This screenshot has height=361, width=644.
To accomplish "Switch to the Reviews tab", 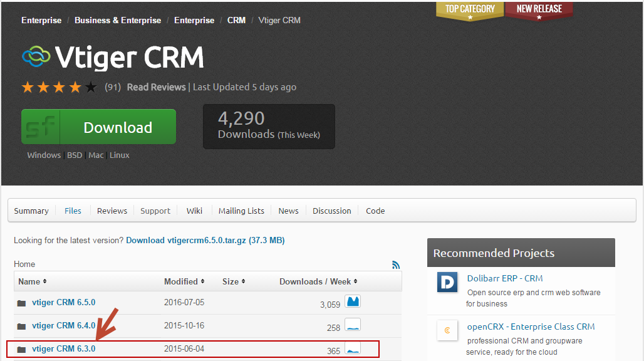I will tap(112, 211).
